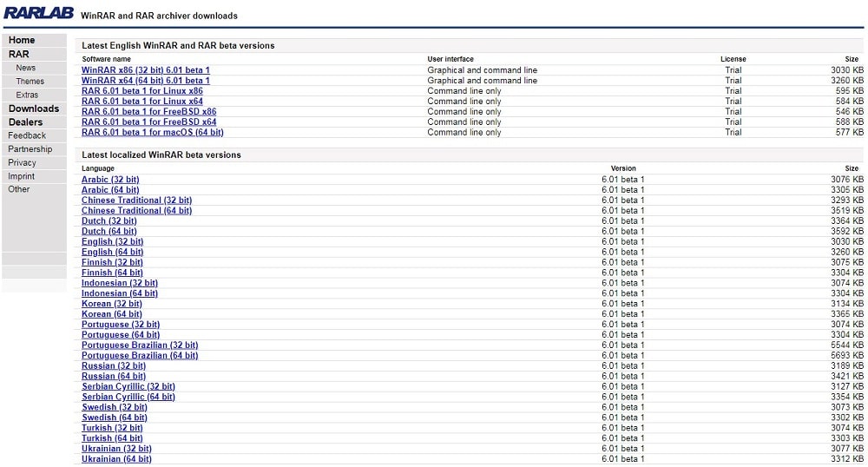
Task: Download RAR 6.01 beta 1 for FreeBSD x64
Action: click(x=149, y=122)
